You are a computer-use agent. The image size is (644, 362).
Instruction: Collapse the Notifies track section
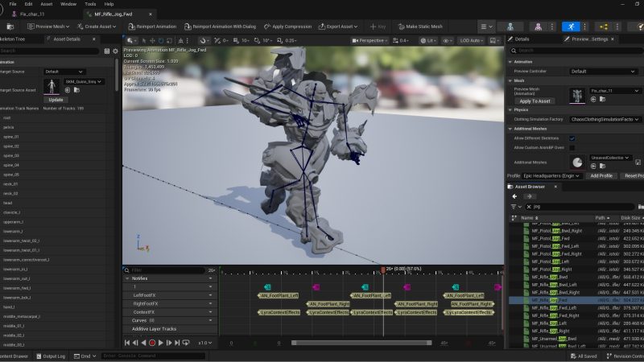(x=127, y=278)
